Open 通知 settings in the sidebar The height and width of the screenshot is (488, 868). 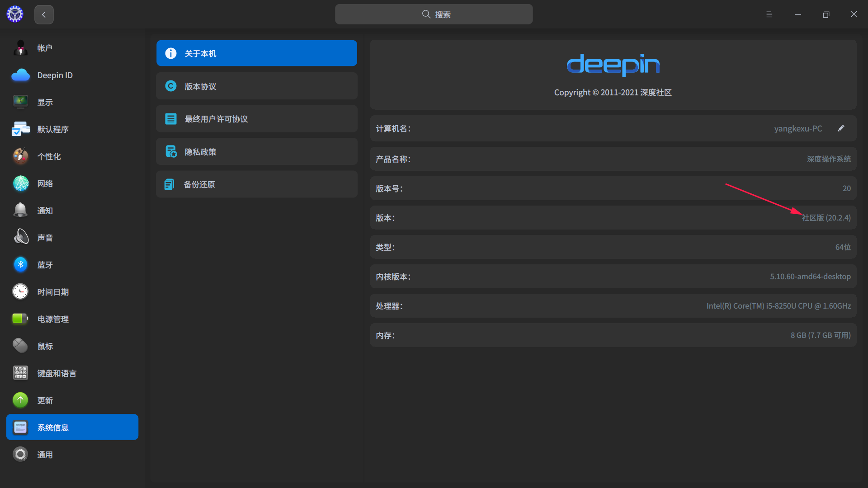pos(45,211)
